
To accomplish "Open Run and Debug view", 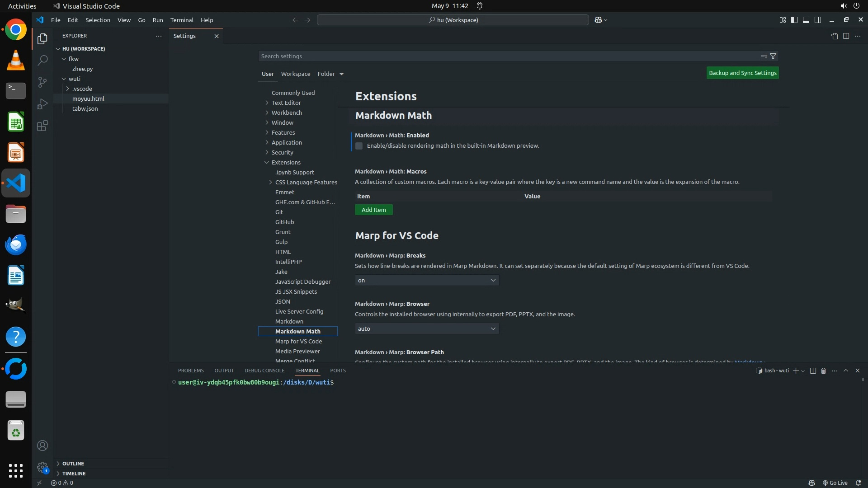I will 42,104.
